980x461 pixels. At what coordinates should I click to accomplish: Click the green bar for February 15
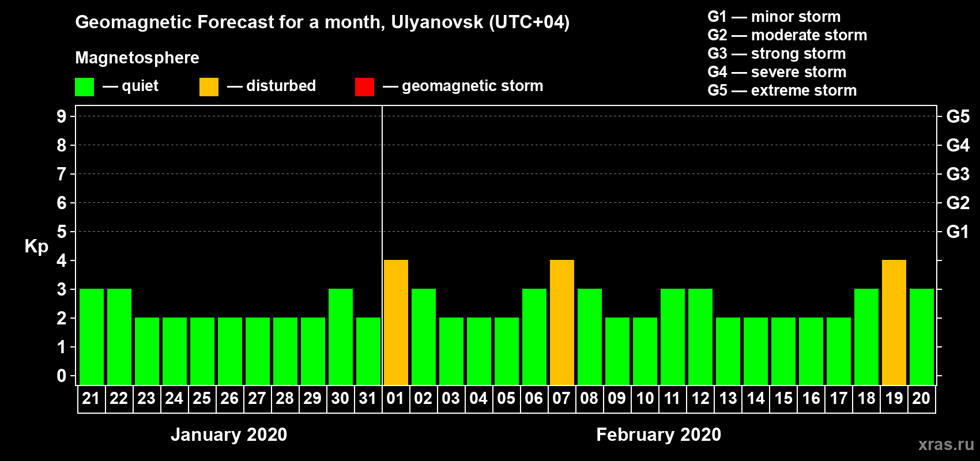[783, 351]
